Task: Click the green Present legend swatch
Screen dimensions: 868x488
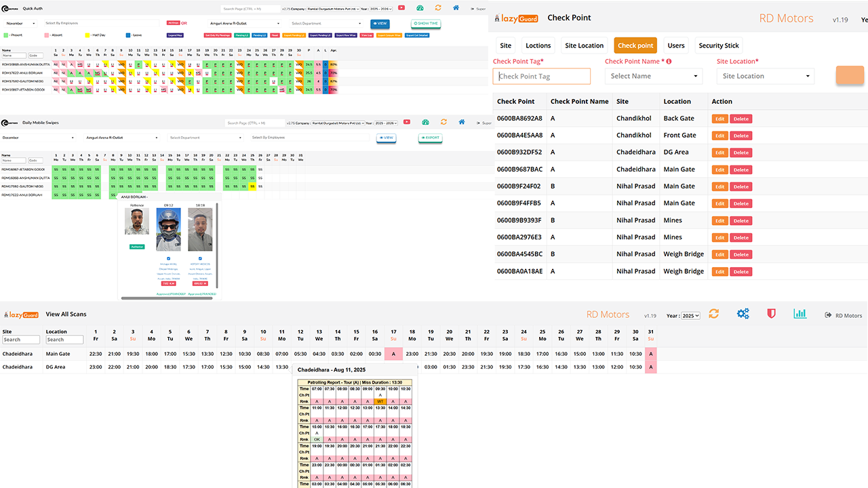Action: (6, 35)
